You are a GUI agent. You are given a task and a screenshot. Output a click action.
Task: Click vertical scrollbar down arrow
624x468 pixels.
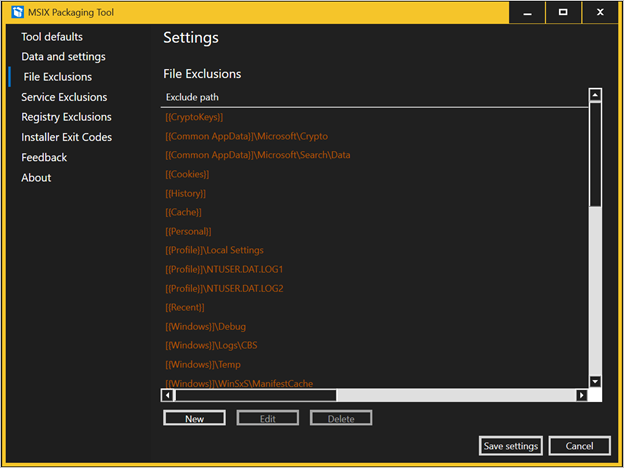(x=595, y=382)
